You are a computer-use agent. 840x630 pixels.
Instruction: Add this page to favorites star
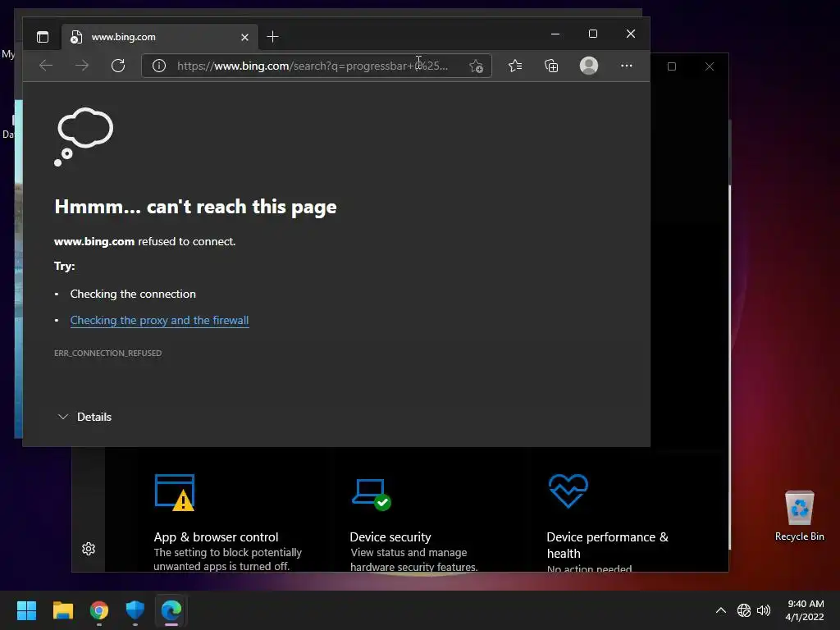point(476,66)
